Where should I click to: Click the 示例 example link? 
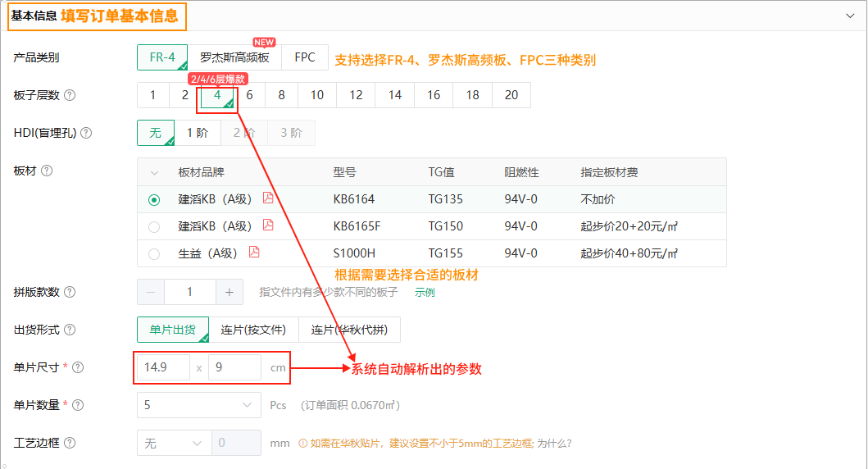[x=425, y=292]
